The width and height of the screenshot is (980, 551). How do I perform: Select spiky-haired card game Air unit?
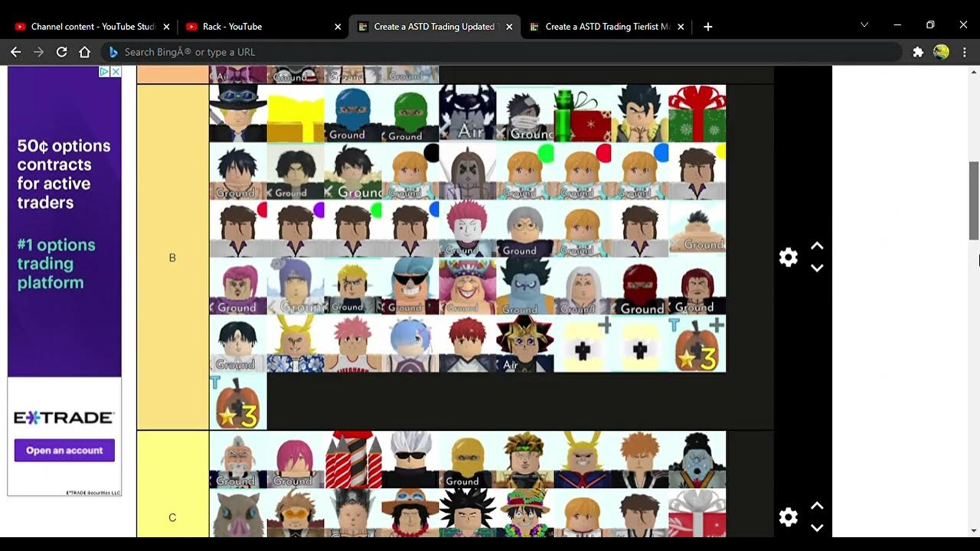point(525,343)
